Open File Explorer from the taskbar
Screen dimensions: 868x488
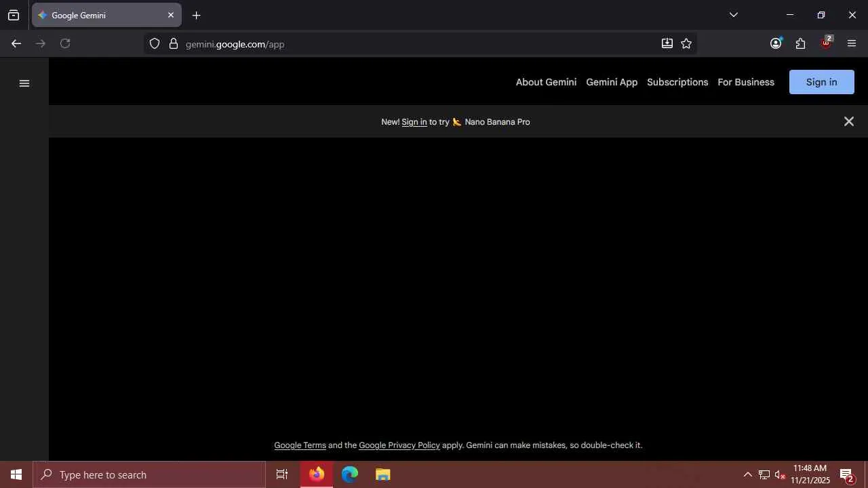pyautogui.click(x=383, y=474)
